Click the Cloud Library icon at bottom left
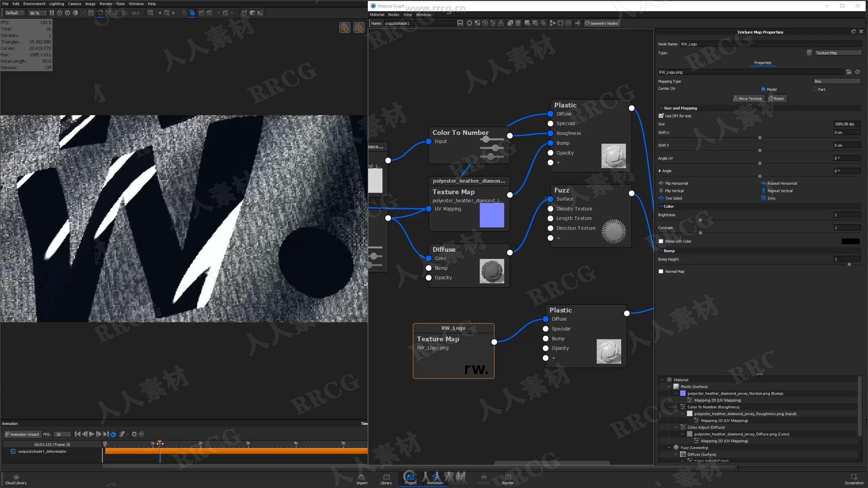 pos(17,477)
